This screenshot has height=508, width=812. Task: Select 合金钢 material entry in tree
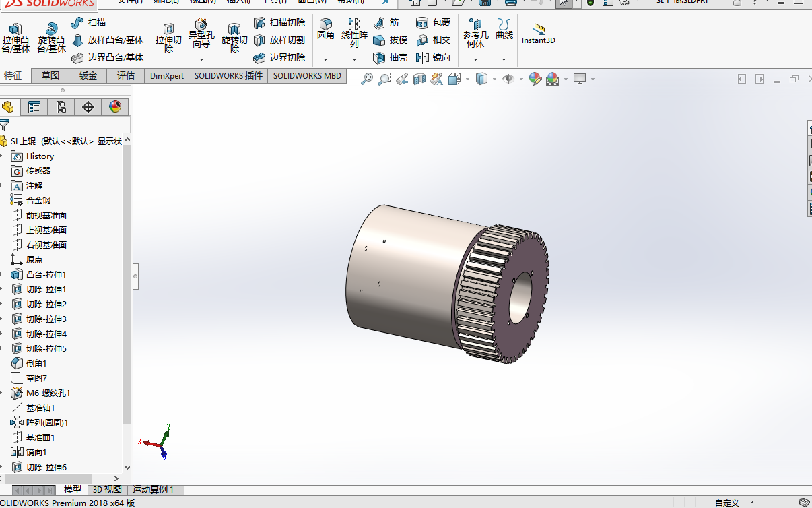(38, 201)
